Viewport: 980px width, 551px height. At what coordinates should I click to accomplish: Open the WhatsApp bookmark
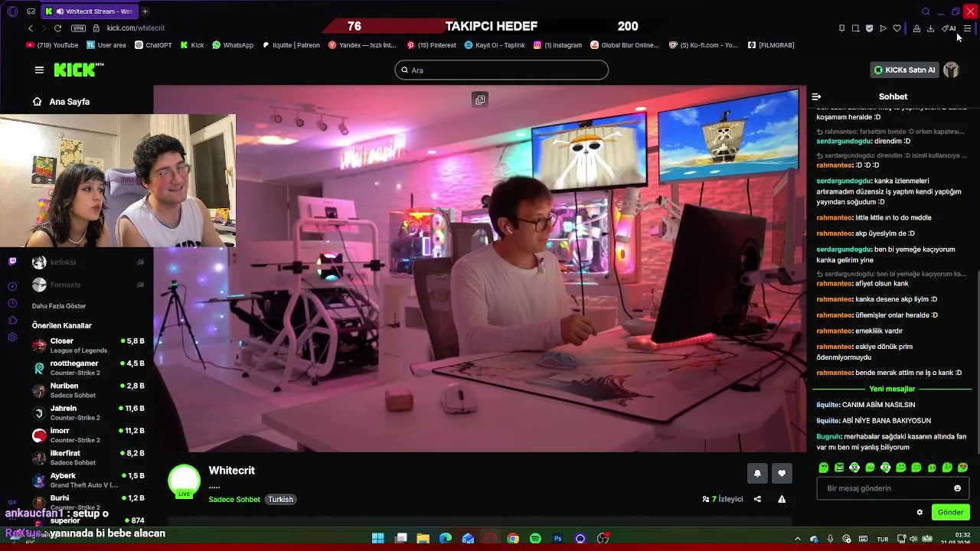233,45
